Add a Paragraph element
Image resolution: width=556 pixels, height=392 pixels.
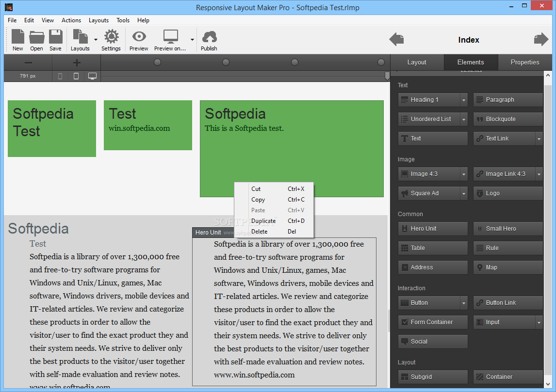point(508,100)
